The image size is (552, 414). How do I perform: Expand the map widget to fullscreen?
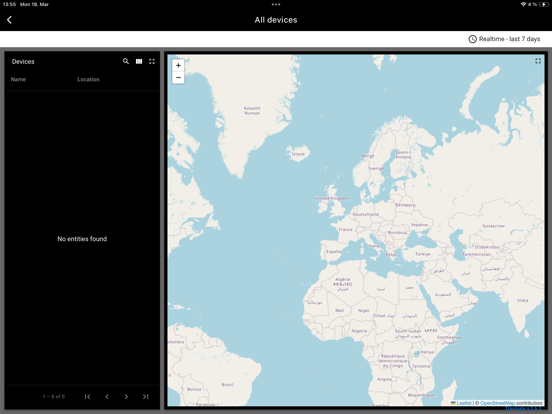pos(538,61)
